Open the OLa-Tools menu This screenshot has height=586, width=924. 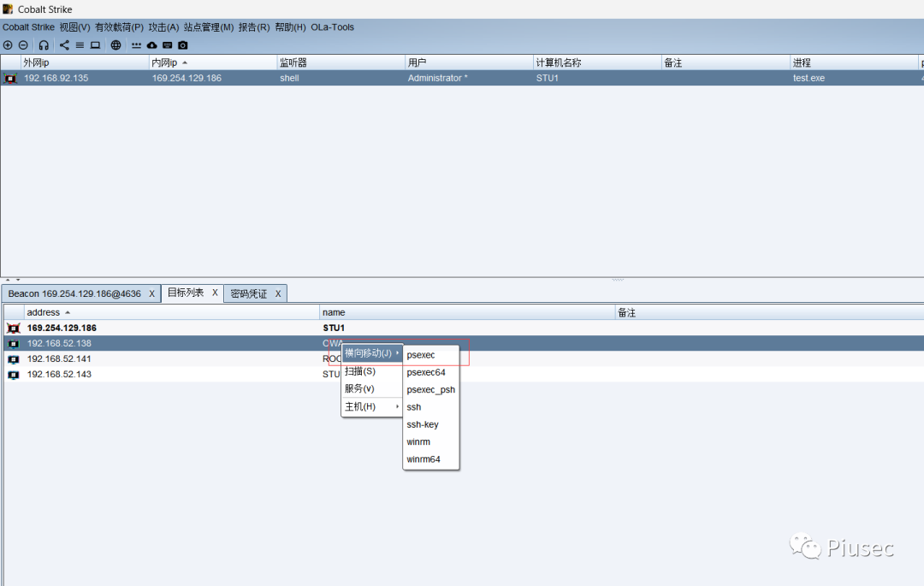[332, 27]
